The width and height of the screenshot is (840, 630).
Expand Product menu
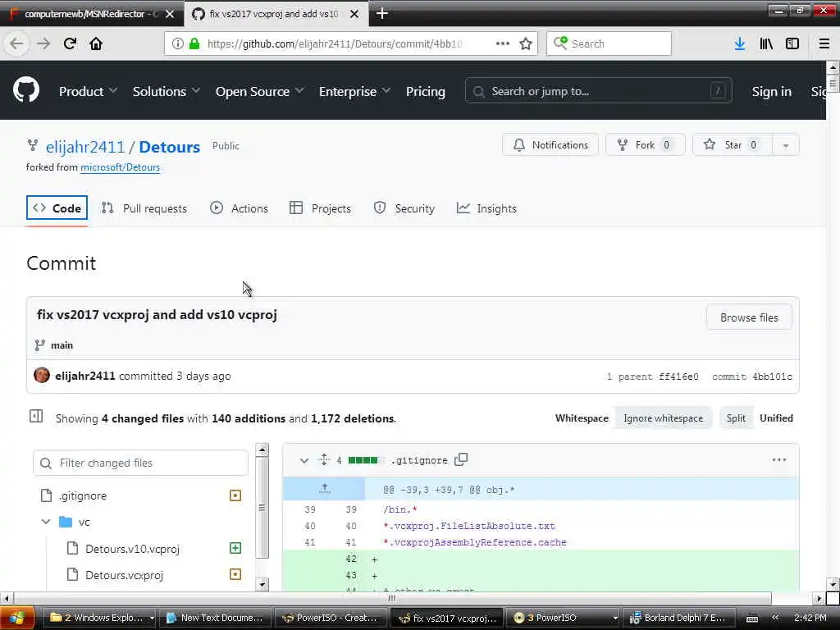pos(88,91)
